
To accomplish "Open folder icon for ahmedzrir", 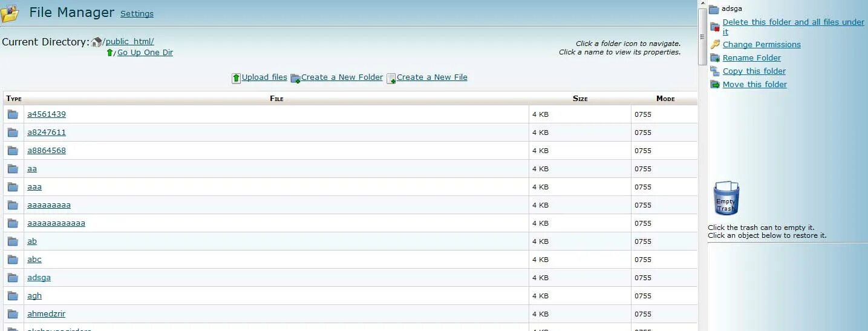I will pyautogui.click(x=13, y=314).
